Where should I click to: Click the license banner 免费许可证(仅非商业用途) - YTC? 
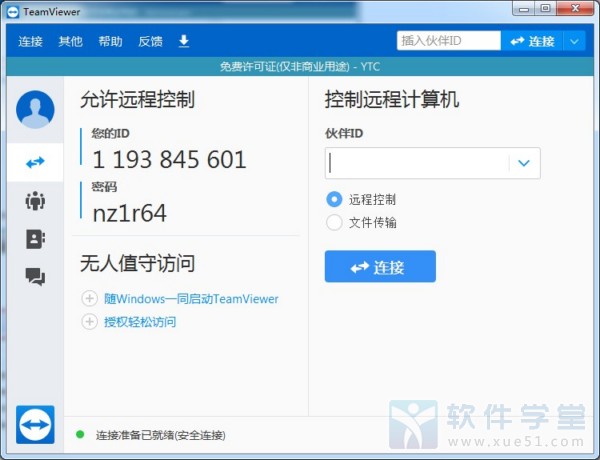pyautogui.click(x=300, y=67)
